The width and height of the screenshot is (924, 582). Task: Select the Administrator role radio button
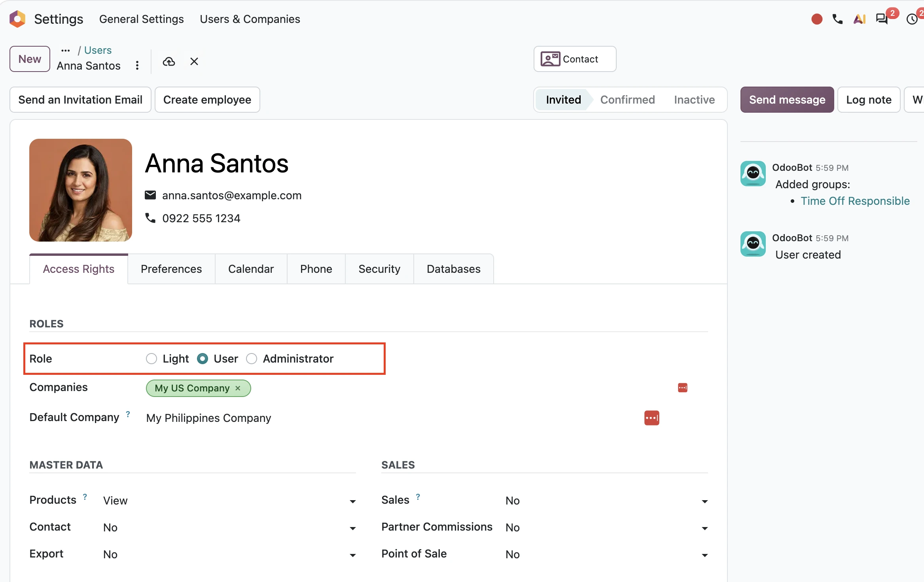[252, 359]
